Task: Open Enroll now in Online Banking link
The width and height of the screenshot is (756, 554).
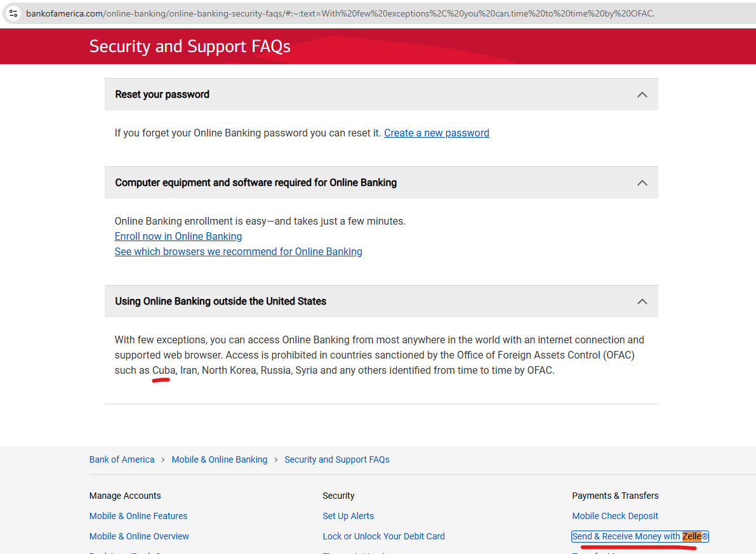Action: pyautogui.click(x=178, y=237)
